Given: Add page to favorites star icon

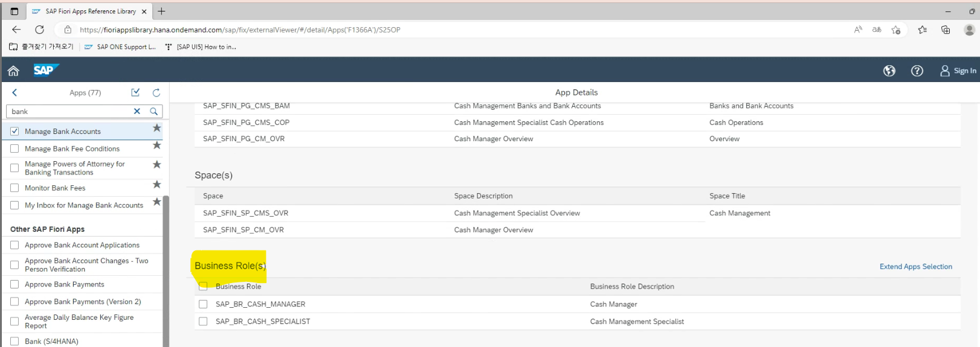Looking at the screenshot, I should point(896,30).
